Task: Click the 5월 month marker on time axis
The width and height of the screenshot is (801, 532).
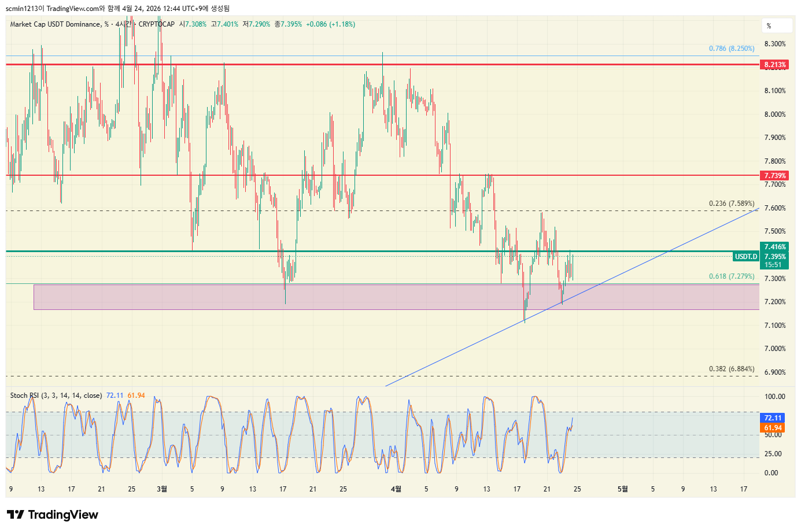Action: click(x=622, y=489)
